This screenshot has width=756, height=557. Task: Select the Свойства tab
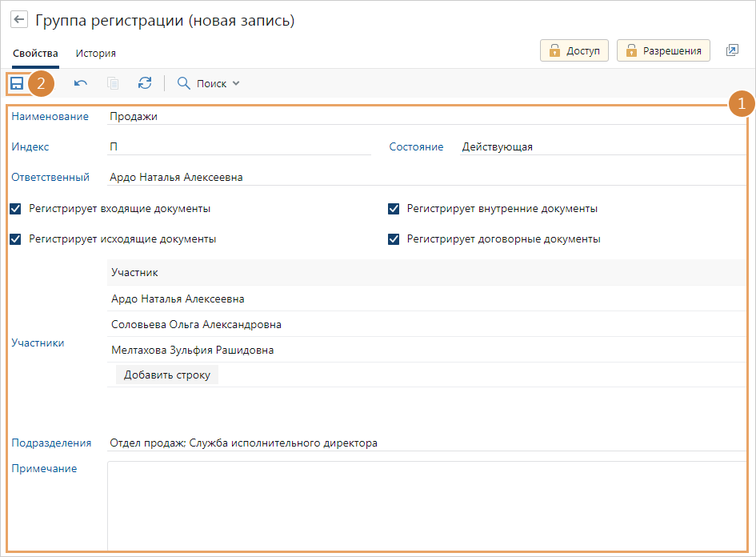(35, 54)
